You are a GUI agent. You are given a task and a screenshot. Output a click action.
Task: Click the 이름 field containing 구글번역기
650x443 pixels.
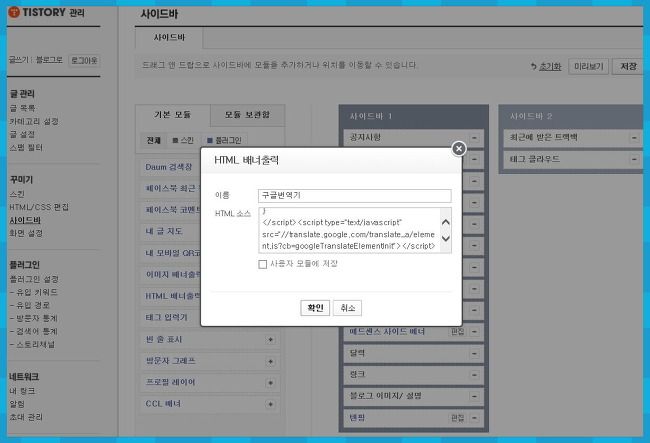pos(354,196)
